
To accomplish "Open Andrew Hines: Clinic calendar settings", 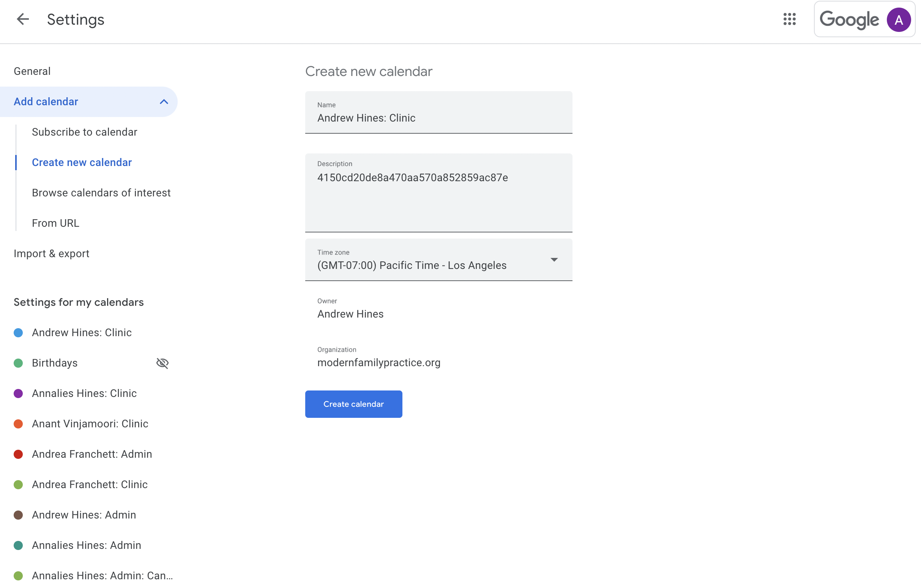I will 81,332.
